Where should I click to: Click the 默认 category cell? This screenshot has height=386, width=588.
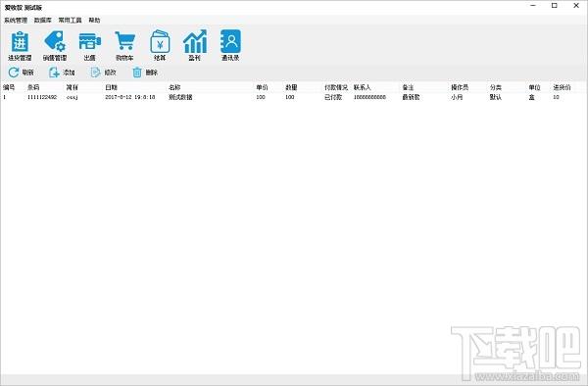click(496, 97)
